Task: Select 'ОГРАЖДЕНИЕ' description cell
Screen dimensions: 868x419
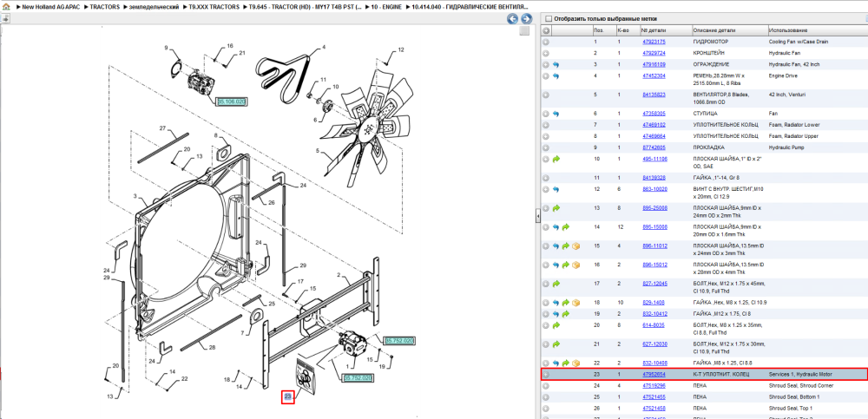Action: [x=710, y=65]
